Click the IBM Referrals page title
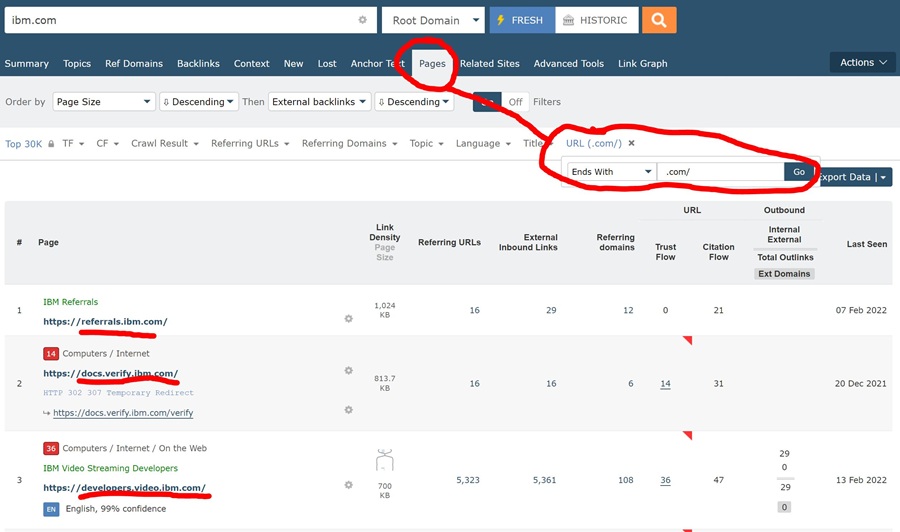This screenshot has height=532, width=900. point(71,302)
